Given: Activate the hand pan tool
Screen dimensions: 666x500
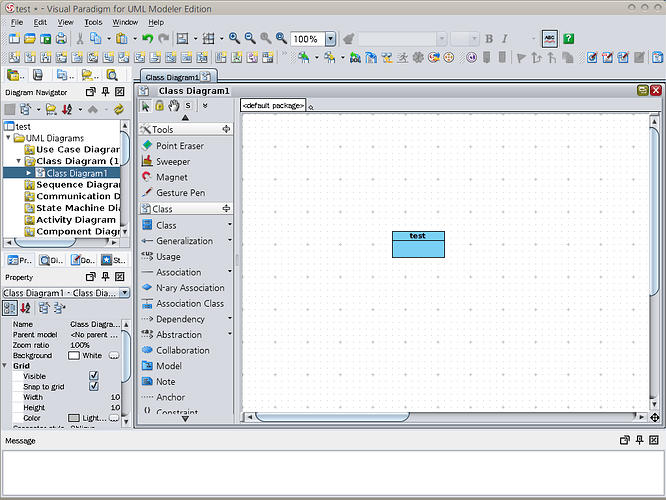Looking at the screenshot, I should 173,106.
